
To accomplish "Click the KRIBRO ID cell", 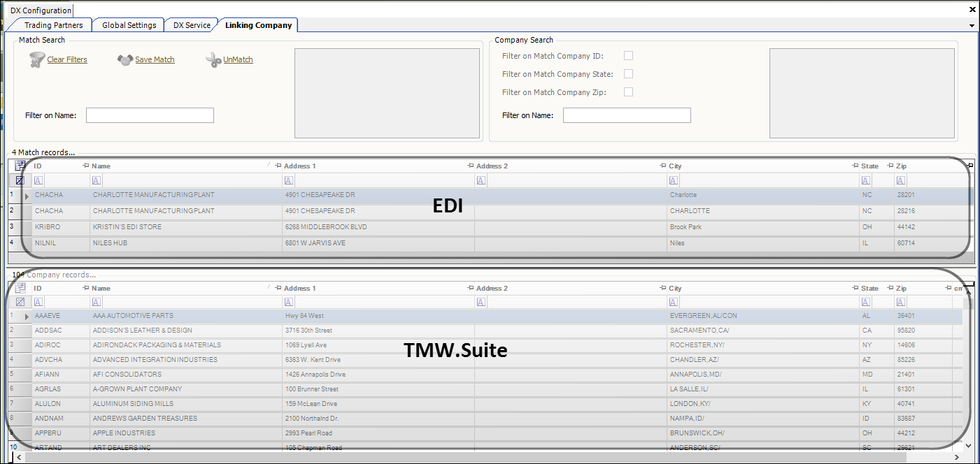I will [x=61, y=227].
